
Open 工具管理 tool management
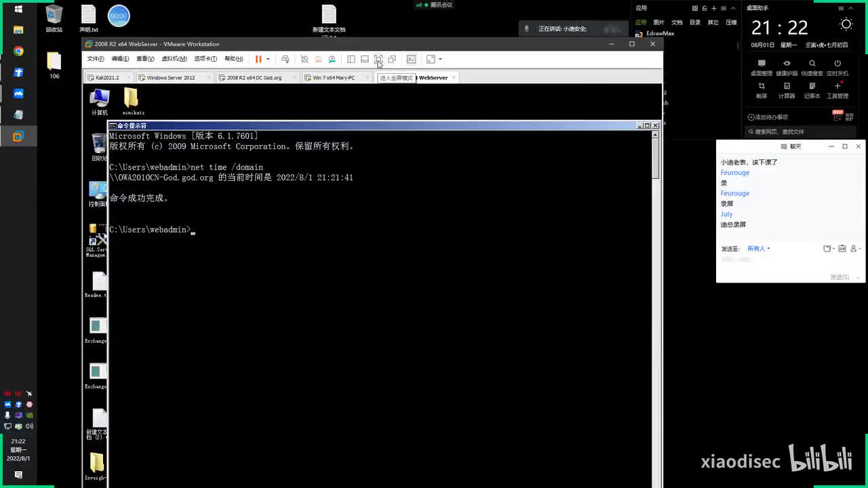pyautogui.click(x=837, y=91)
